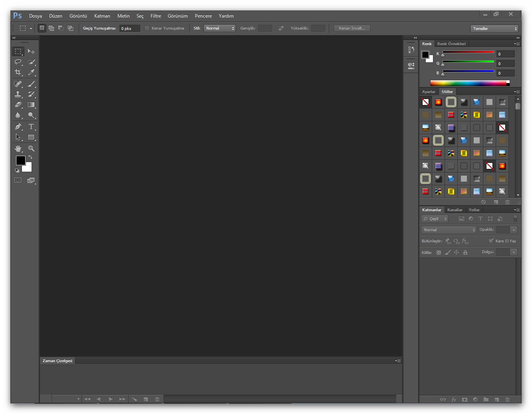The width and height of the screenshot is (532, 414).
Task: Create a new layer in Katmanlar panel
Action: coord(496,400)
